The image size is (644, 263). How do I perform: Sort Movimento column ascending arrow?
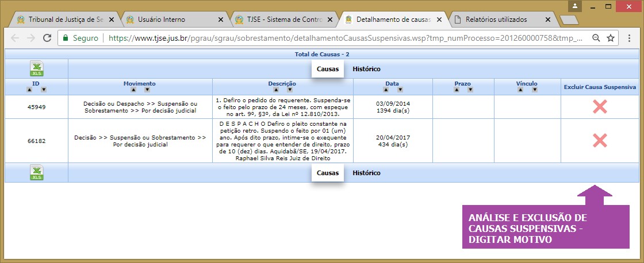(x=132, y=90)
